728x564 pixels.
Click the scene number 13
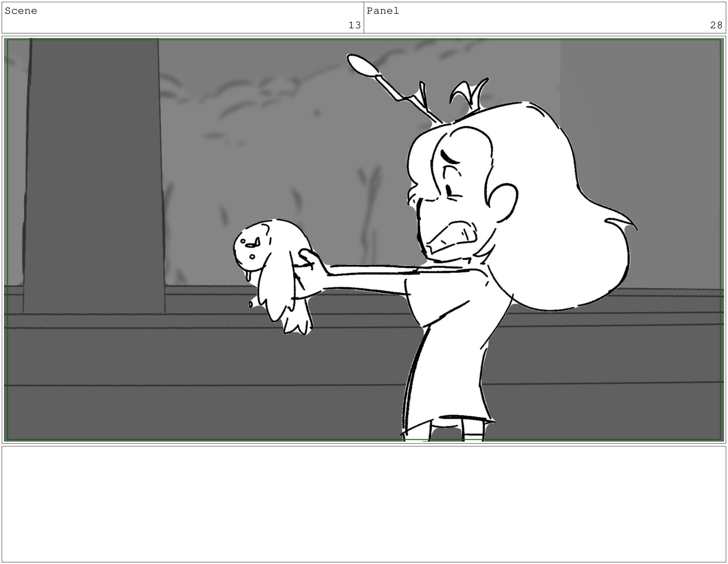tap(354, 25)
